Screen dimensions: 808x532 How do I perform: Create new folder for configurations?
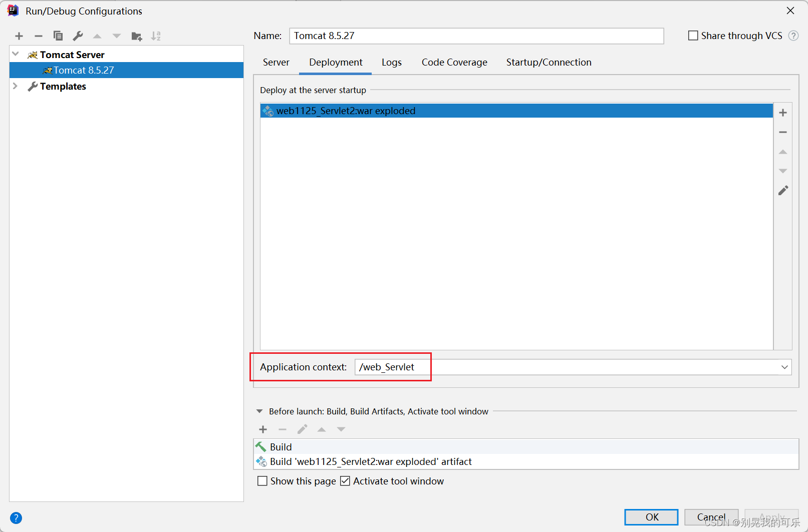(x=136, y=36)
